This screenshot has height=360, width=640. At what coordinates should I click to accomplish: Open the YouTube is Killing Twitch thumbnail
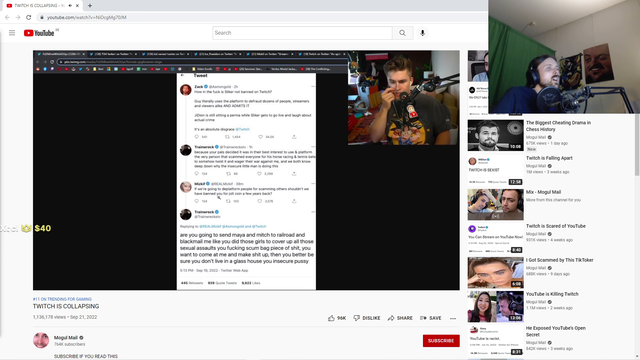tap(496, 307)
